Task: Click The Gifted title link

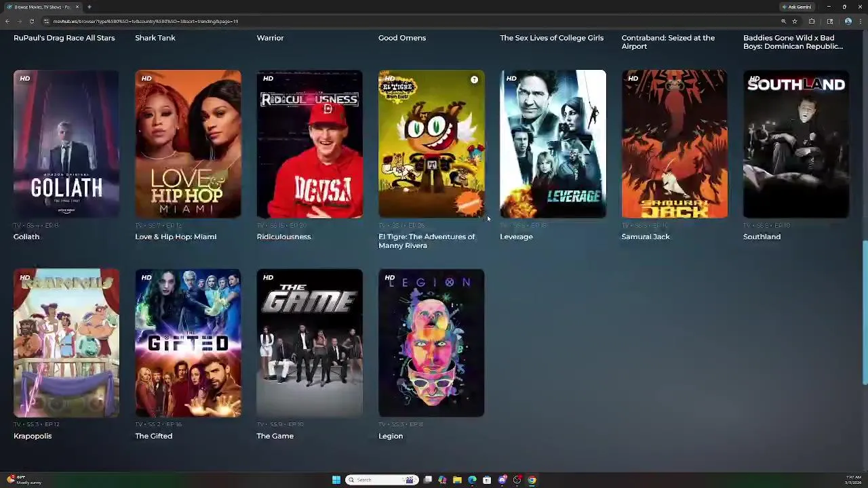Action: click(153, 436)
